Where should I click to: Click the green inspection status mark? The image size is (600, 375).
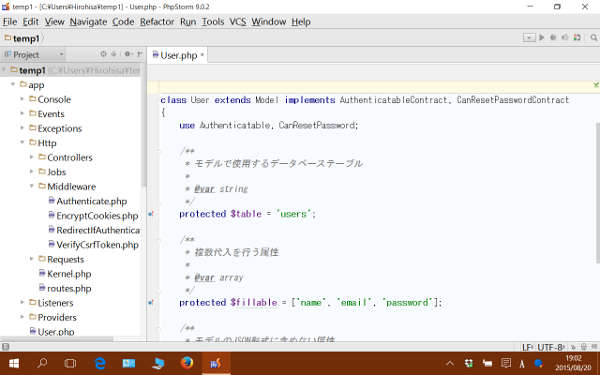tap(596, 85)
